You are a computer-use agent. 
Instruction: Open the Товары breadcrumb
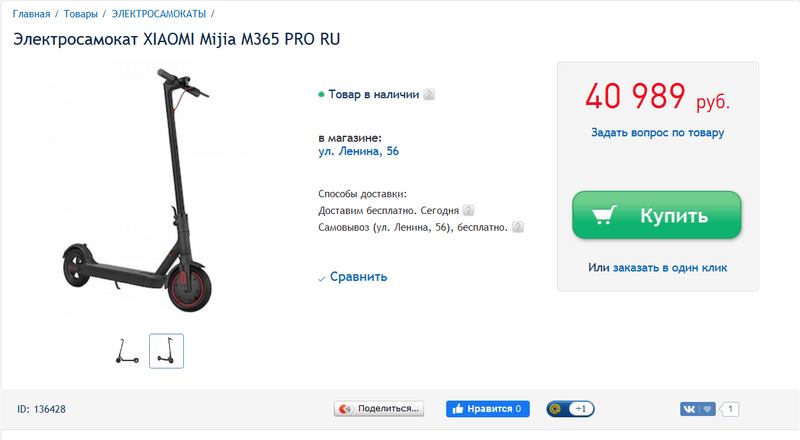[81, 14]
